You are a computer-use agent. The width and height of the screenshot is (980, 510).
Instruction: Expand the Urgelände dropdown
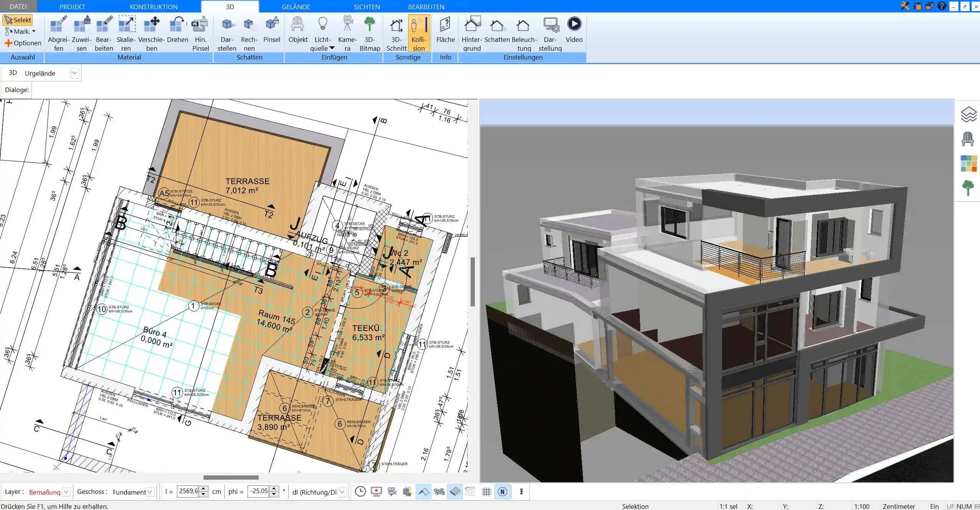(x=74, y=73)
